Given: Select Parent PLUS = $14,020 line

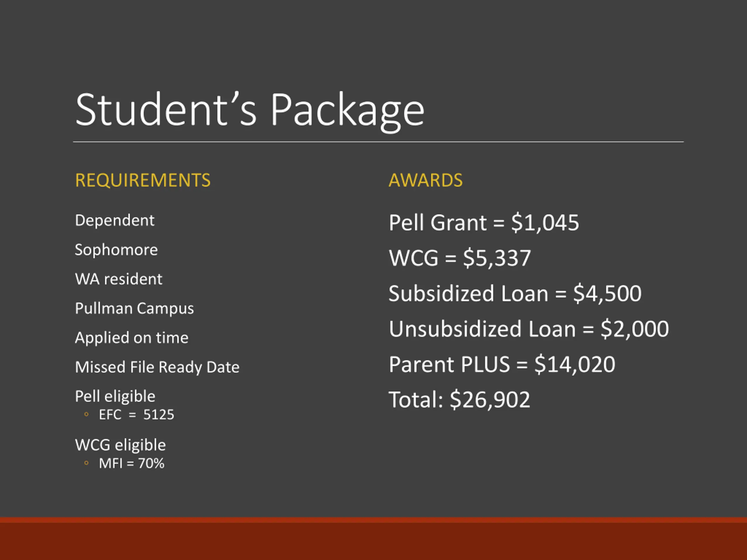Looking at the screenshot, I should point(502,365).
